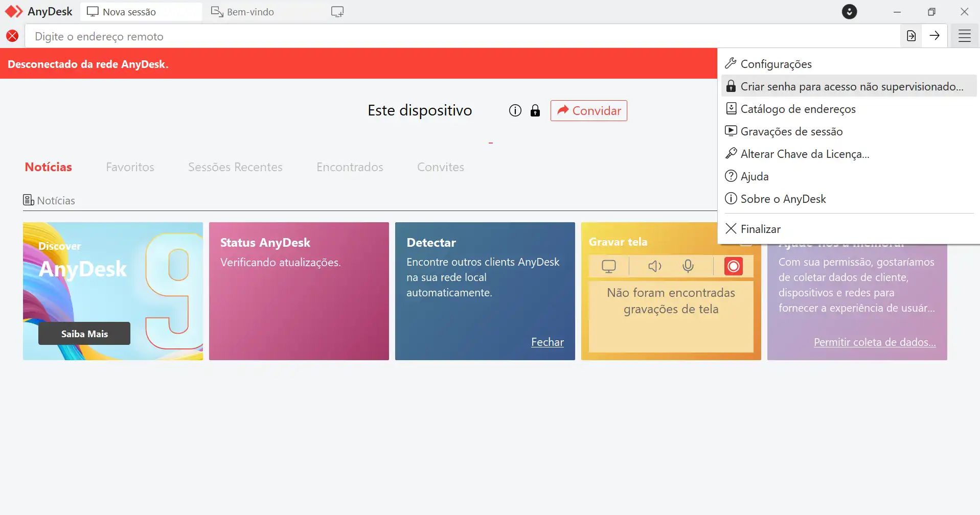Click the Convidar button
980x515 pixels.
tap(589, 110)
